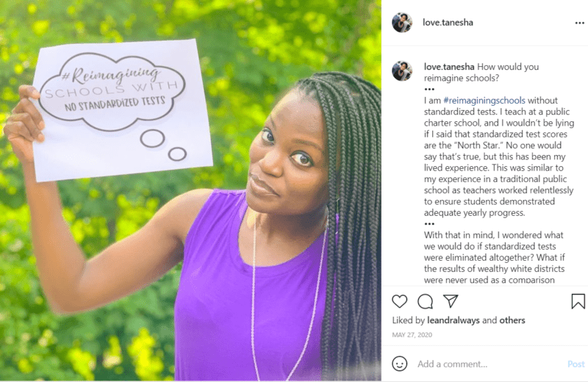View leandralways profile from the likes line
The height and width of the screenshot is (382, 588).
pos(453,320)
